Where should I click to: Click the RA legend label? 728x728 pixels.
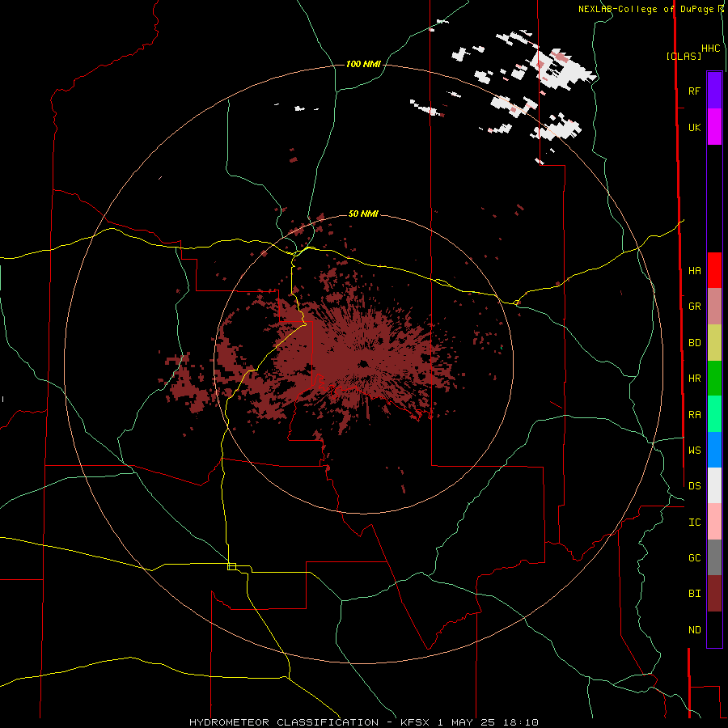[x=694, y=415]
